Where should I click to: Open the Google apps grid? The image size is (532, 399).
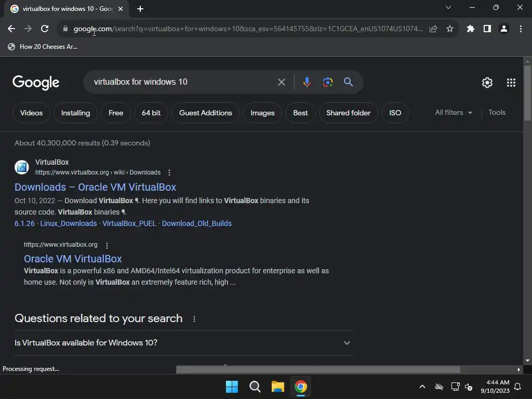[x=511, y=83]
